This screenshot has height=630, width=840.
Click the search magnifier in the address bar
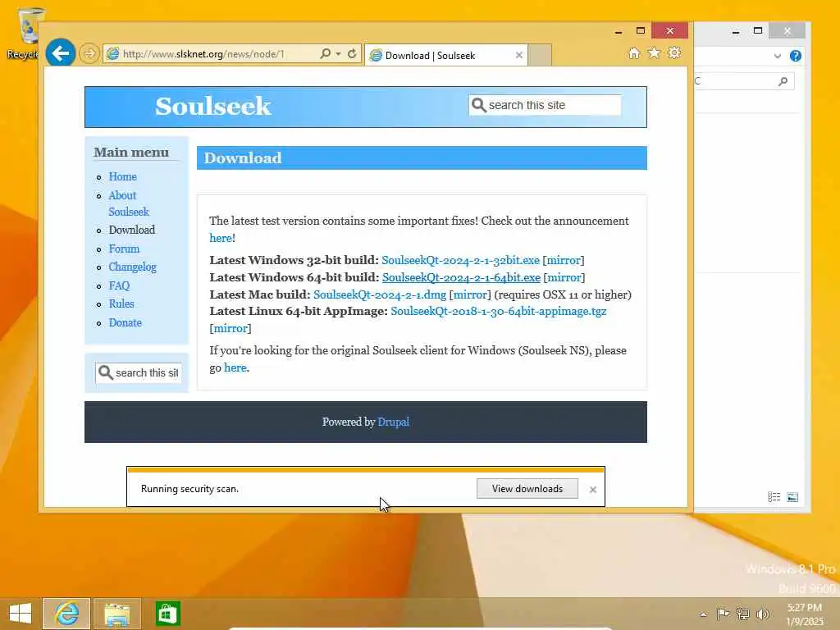tap(325, 53)
